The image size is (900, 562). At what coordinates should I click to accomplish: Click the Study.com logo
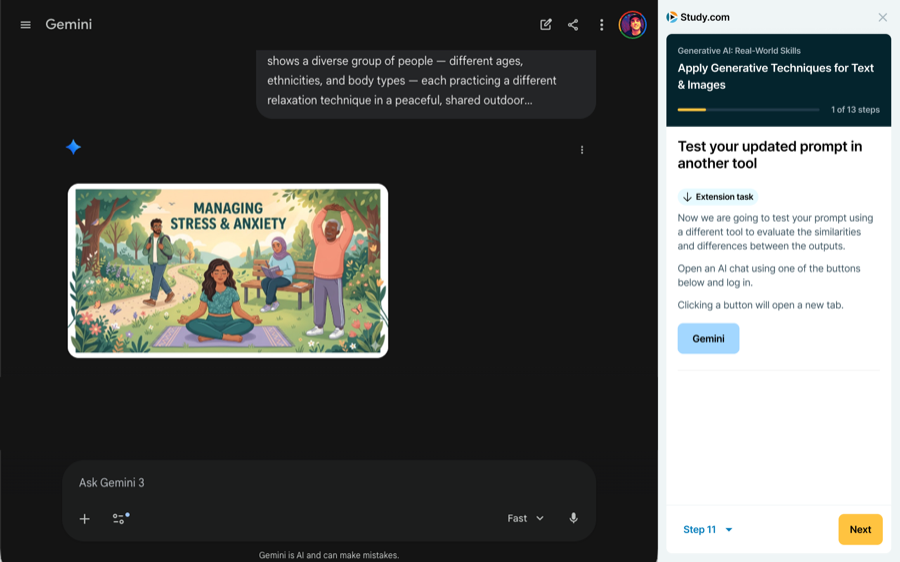tap(697, 17)
